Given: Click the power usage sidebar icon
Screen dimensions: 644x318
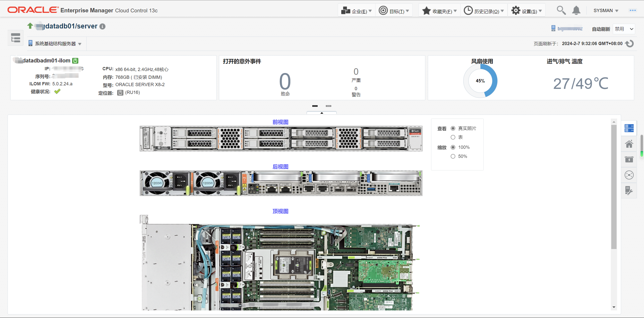Looking at the screenshot, I should pyautogui.click(x=629, y=159).
